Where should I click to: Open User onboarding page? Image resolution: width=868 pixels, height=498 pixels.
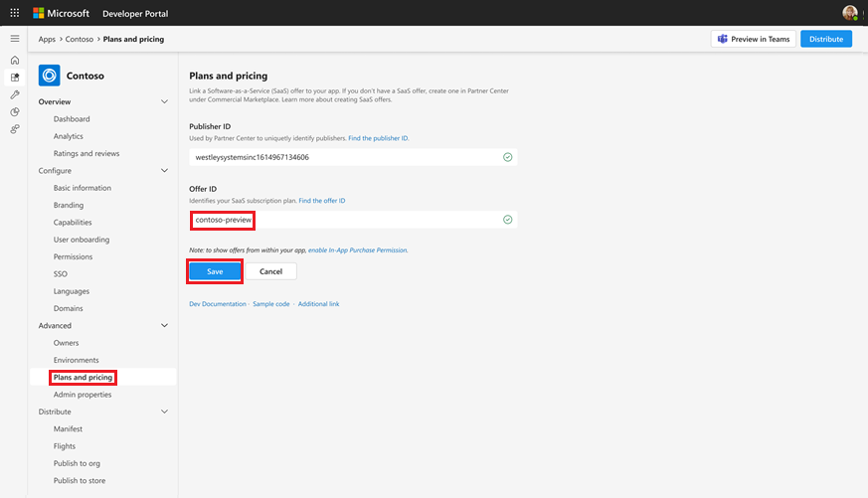pyautogui.click(x=82, y=239)
